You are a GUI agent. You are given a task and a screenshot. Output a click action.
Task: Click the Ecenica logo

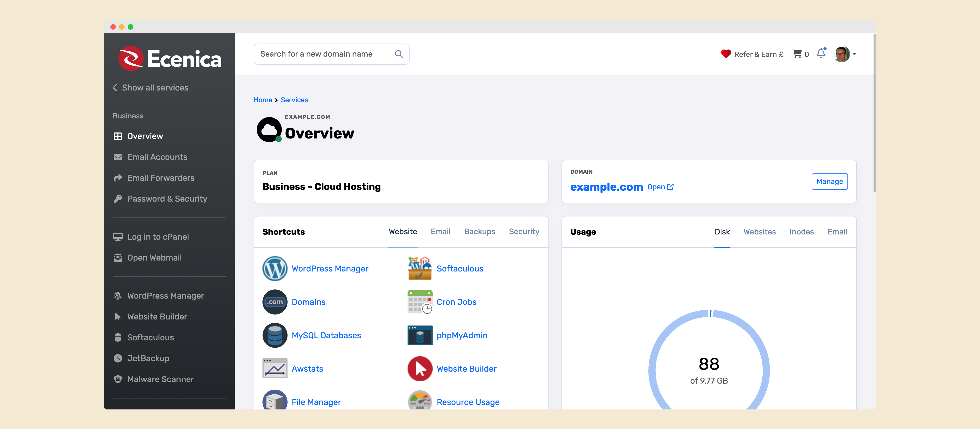click(170, 59)
